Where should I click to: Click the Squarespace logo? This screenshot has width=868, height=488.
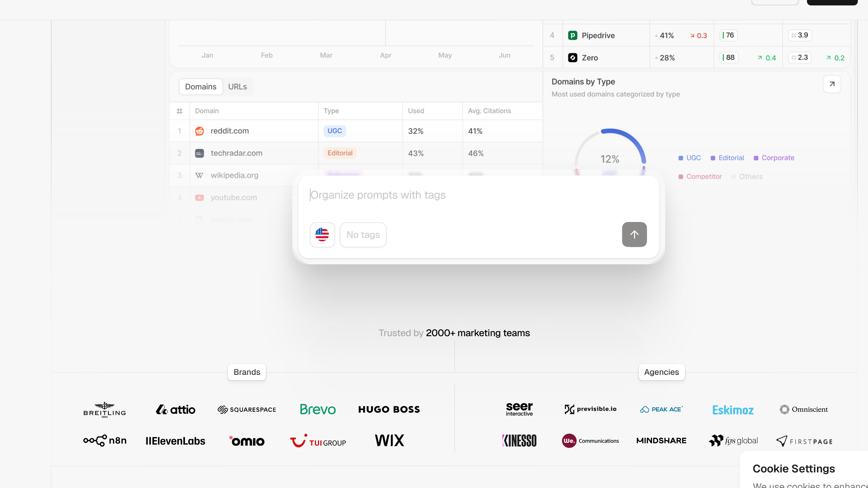click(247, 410)
